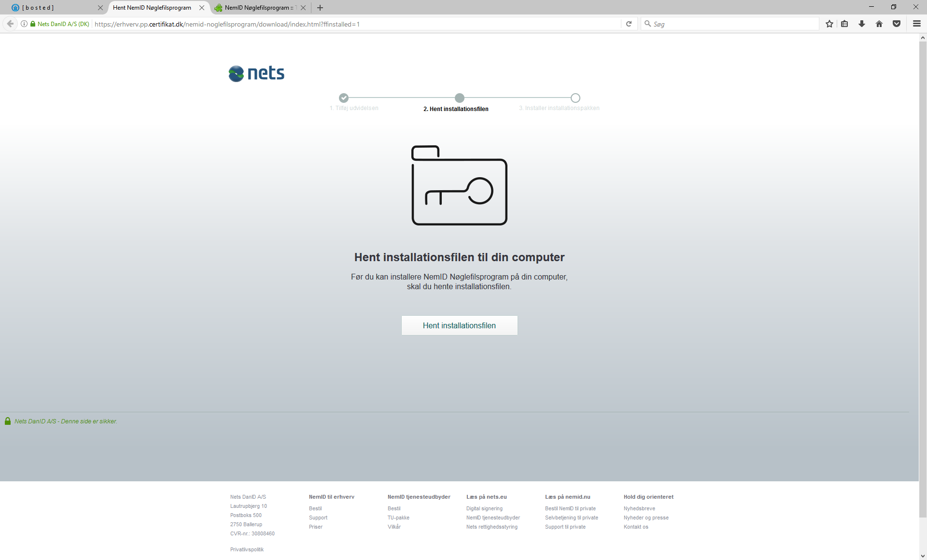The width and height of the screenshot is (927, 560).
Task: Open Bestil NemID til private link
Action: pos(570,508)
